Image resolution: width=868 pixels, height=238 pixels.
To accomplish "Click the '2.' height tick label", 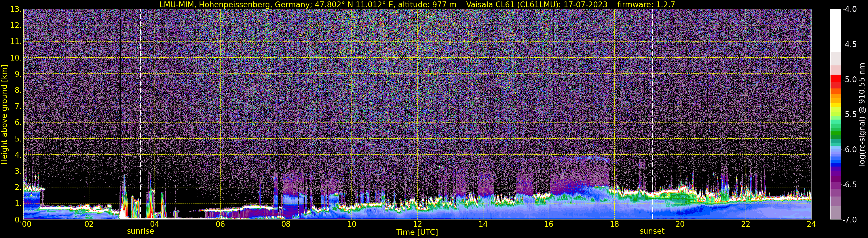I will (18, 187).
